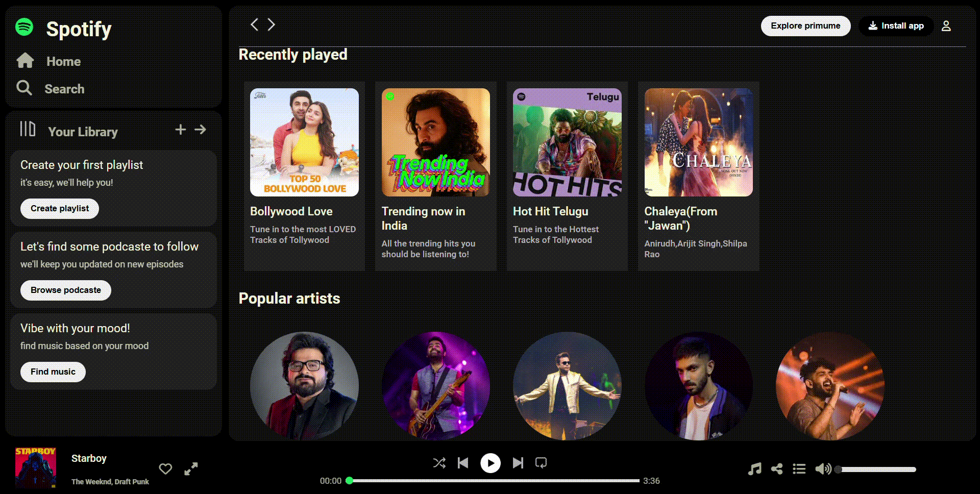980x494 pixels.
Task: Click the Bollywood Love title
Action: click(291, 211)
